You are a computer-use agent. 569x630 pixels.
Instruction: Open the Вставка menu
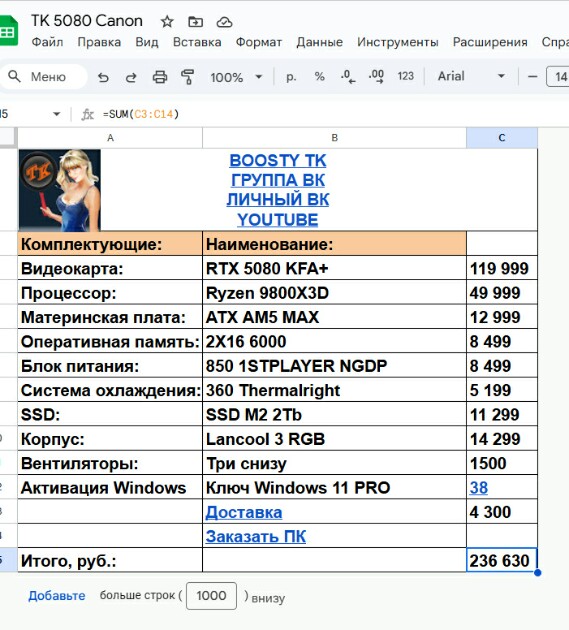pyautogui.click(x=197, y=42)
